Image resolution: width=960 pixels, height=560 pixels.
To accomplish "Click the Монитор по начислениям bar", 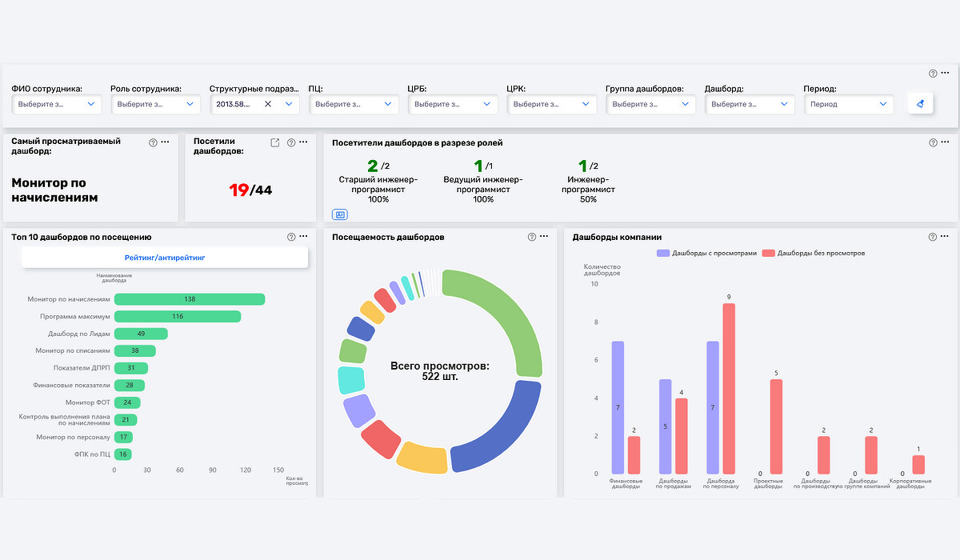I will [x=190, y=298].
